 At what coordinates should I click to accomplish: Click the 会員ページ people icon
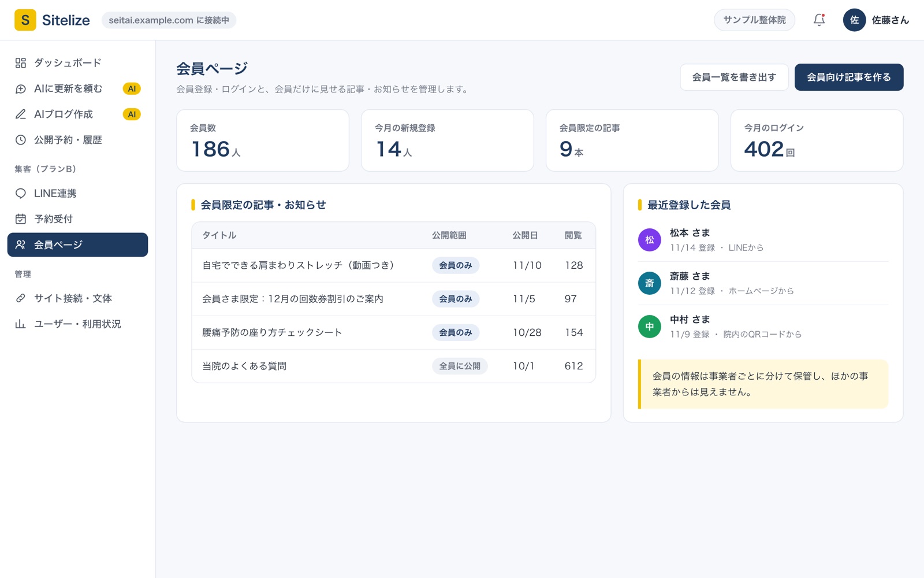point(21,245)
